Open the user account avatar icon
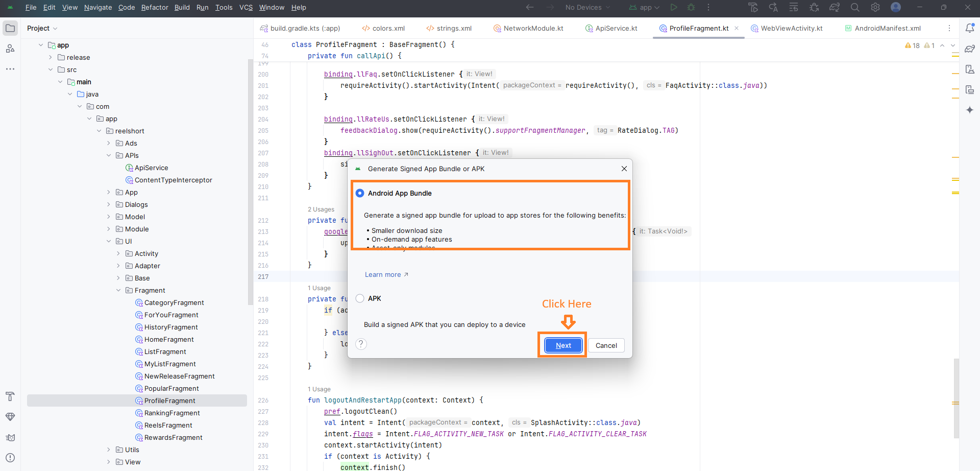 tap(896, 7)
